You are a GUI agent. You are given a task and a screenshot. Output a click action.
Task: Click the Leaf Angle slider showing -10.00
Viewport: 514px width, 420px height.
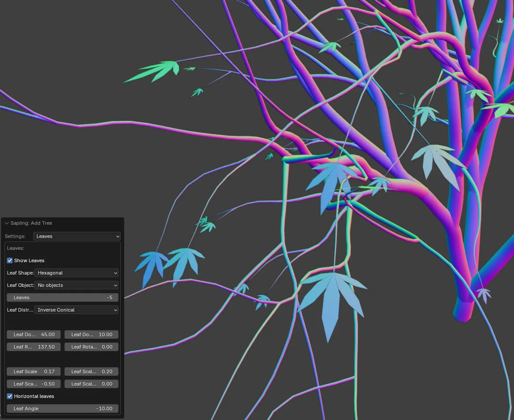pos(63,409)
